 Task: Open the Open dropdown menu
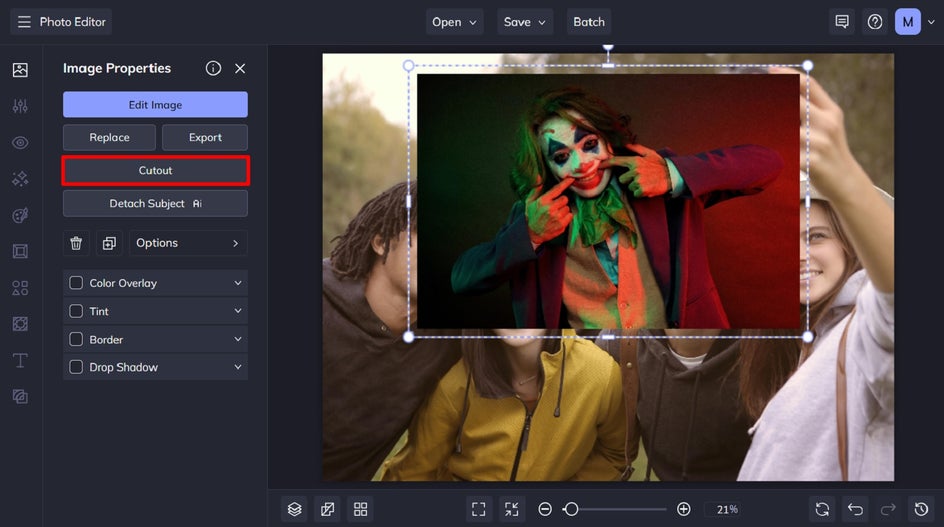click(x=455, y=21)
